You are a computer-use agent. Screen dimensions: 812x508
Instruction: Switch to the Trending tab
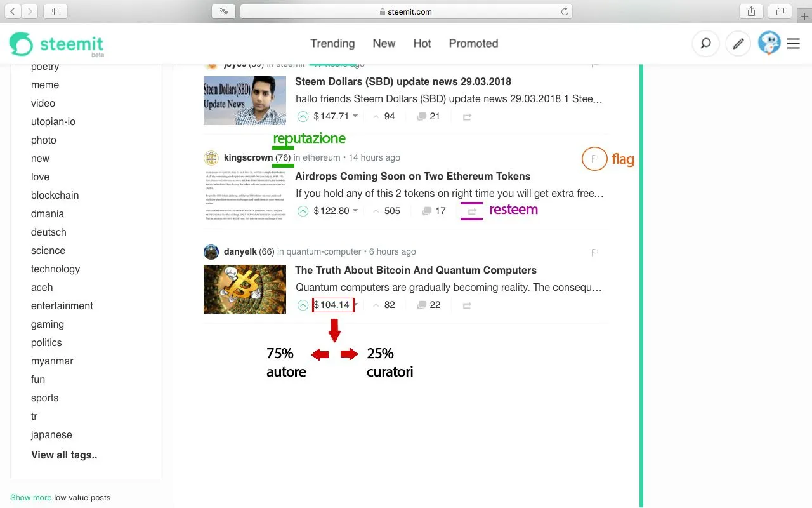pos(332,43)
